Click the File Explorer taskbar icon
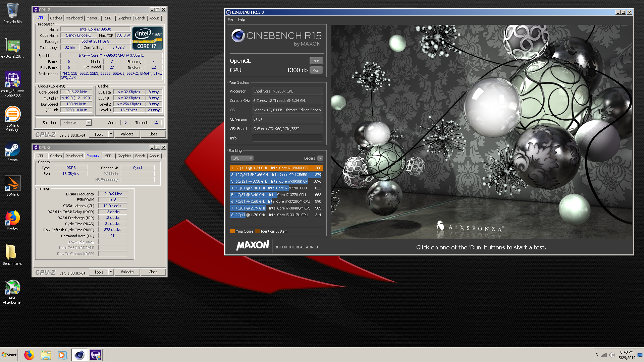644x362 pixels. pyautogui.click(x=46, y=355)
